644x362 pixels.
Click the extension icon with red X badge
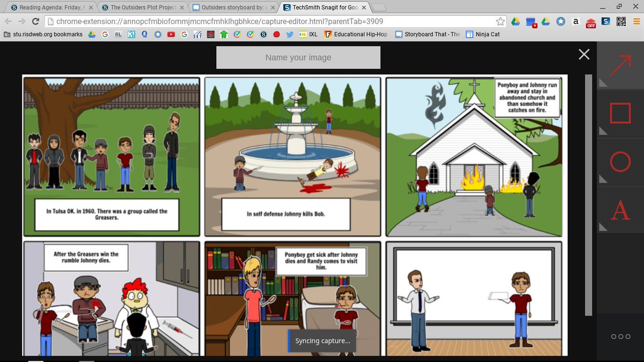(531, 22)
